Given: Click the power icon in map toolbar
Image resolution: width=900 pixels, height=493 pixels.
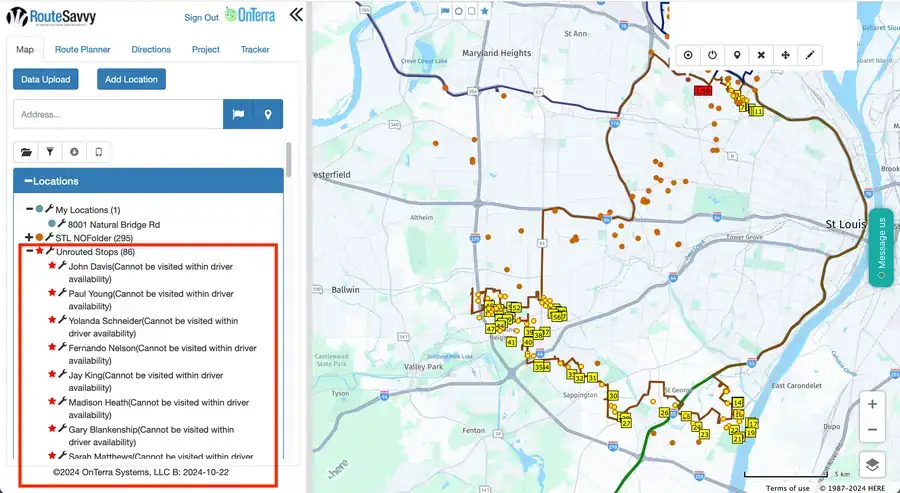Looking at the screenshot, I should click(712, 55).
